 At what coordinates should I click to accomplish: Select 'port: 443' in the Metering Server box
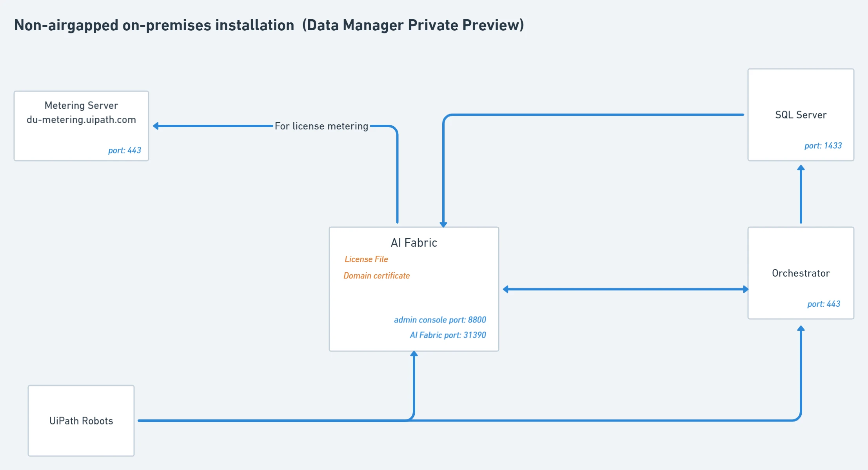tap(124, 150)
